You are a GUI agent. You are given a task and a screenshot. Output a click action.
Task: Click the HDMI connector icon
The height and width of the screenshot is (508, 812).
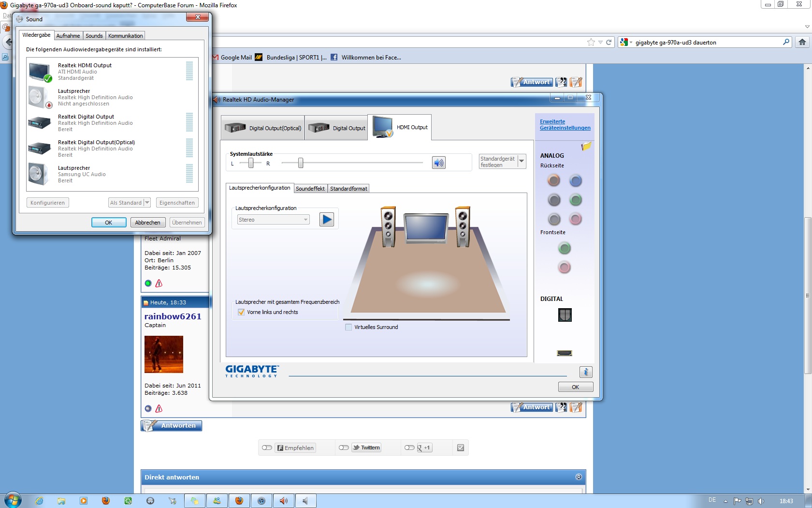tap(565, 353)
